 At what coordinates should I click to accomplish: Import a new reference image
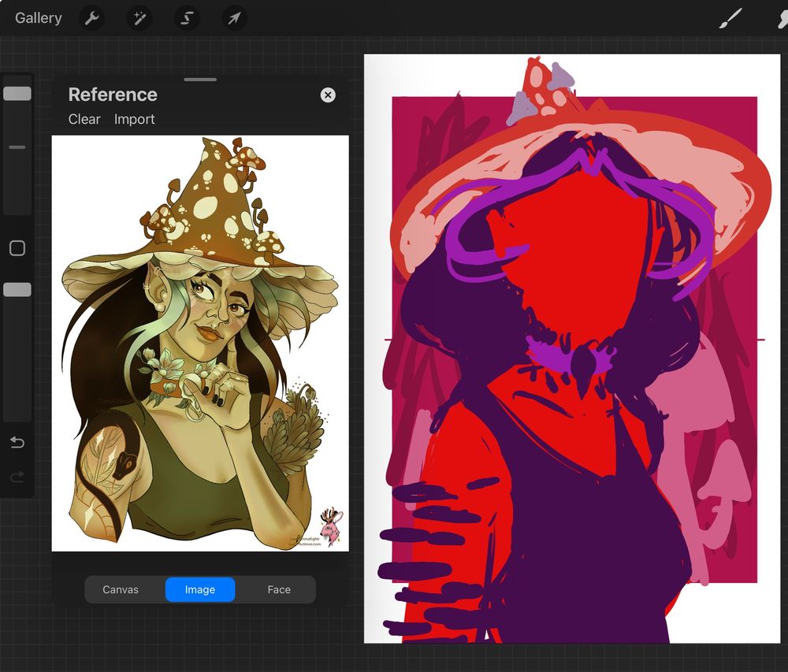point(134,119)
